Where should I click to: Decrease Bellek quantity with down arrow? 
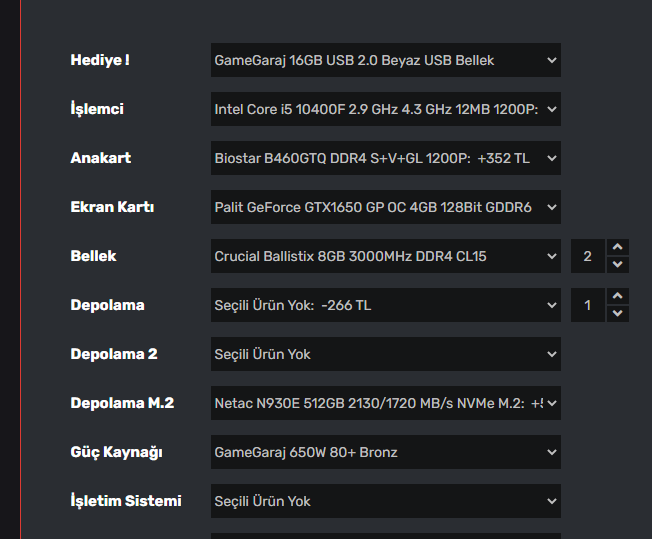click(x=618, y=264)
